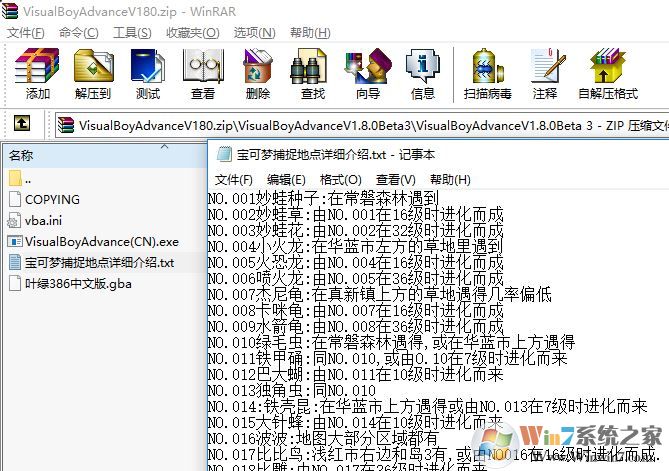
Task: Open WinRAR 帮助(H) menu
Action: (x=310, y=33)
